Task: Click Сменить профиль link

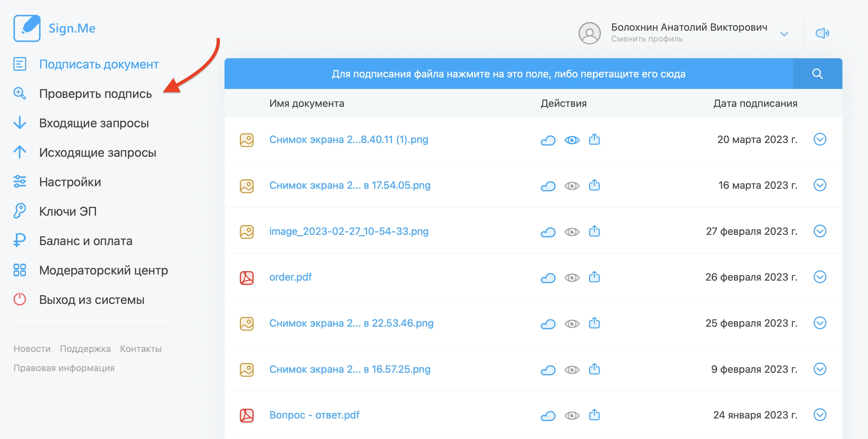Action: pyautogui.click(x=647, y=39)
